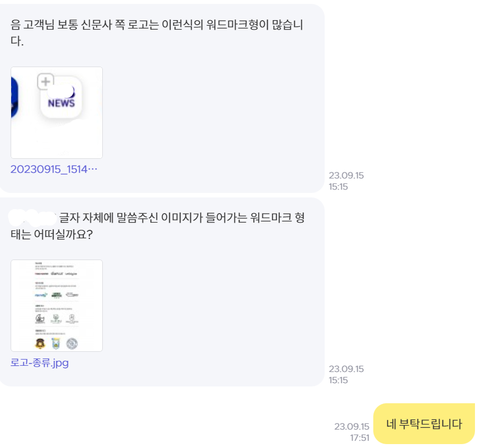Click the green logos row in logo thumbnail
Viewport: 480px width, 448px height.
[x=56, y=295]
